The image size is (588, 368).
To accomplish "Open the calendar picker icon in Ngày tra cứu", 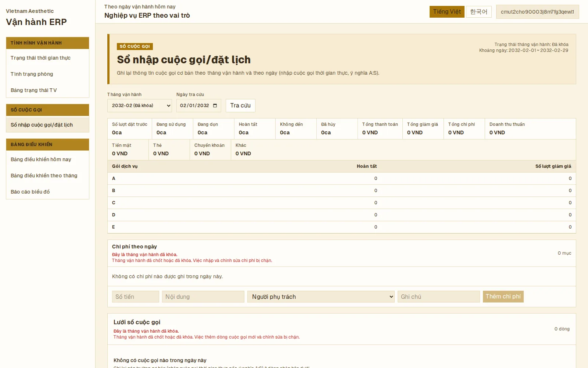I will [x=215, y=106].
